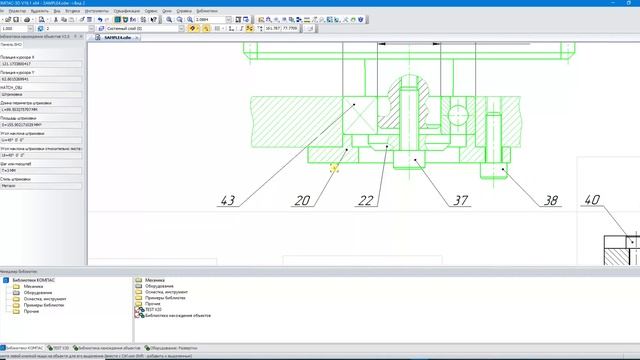The image size is (640, 360).
Task: Pin the library objects side panel
Action: point(75,37)
